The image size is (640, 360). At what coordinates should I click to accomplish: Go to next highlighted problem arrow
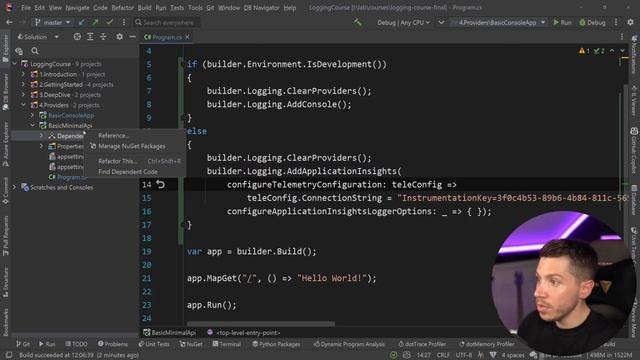click(x=622, y=51)
